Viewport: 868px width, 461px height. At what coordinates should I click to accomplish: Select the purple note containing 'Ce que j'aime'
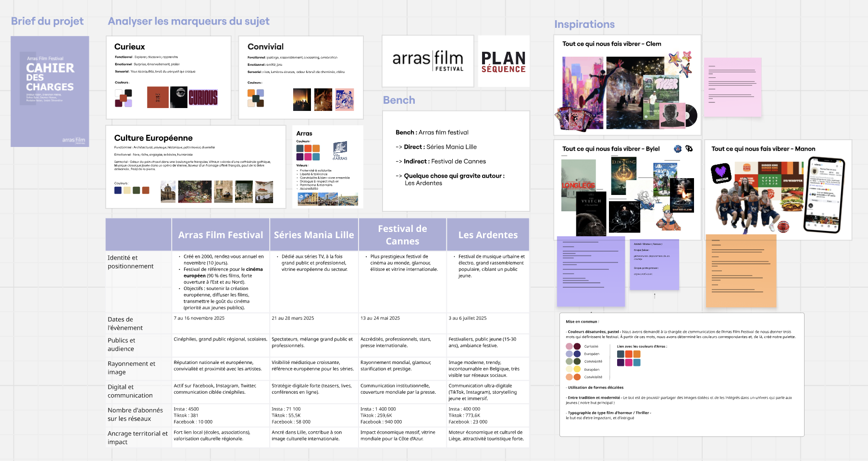tap(655, 265)
